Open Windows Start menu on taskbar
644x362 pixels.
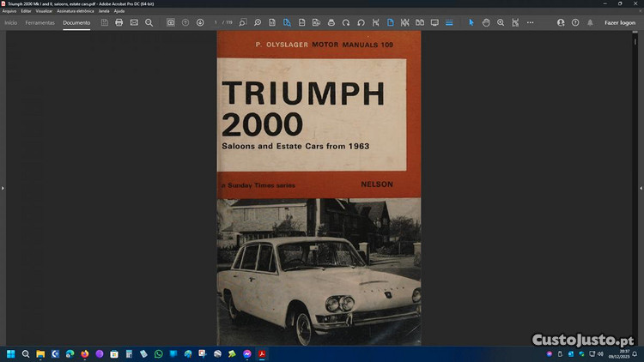[11, 353]
